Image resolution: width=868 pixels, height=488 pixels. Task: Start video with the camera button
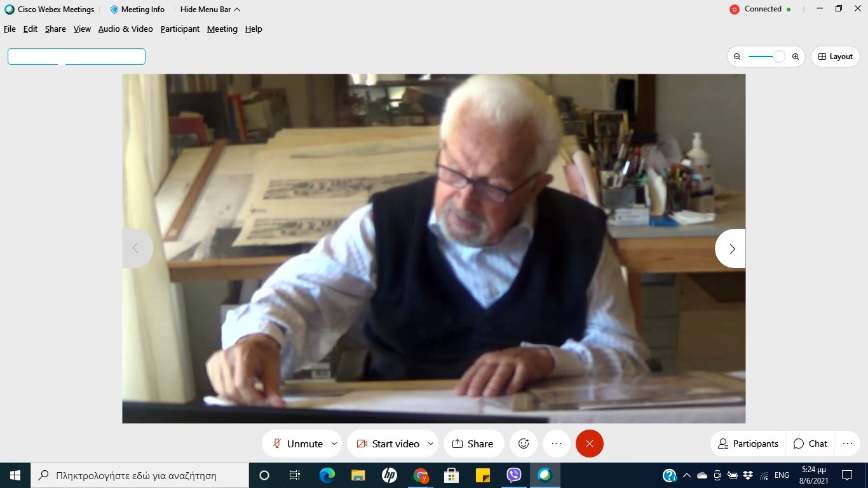pyautogui.click(x=388, y=444)
